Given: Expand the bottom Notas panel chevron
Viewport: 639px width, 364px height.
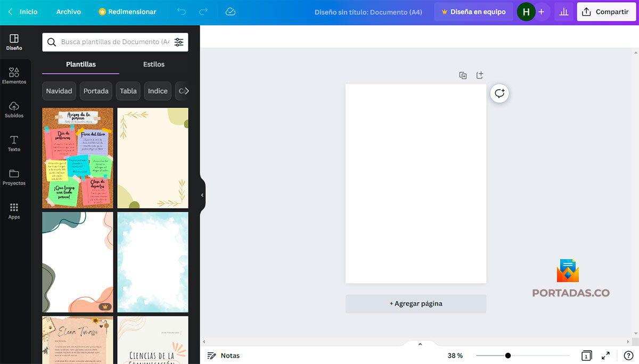Looking at the screenshot, I should click(420, 344).
